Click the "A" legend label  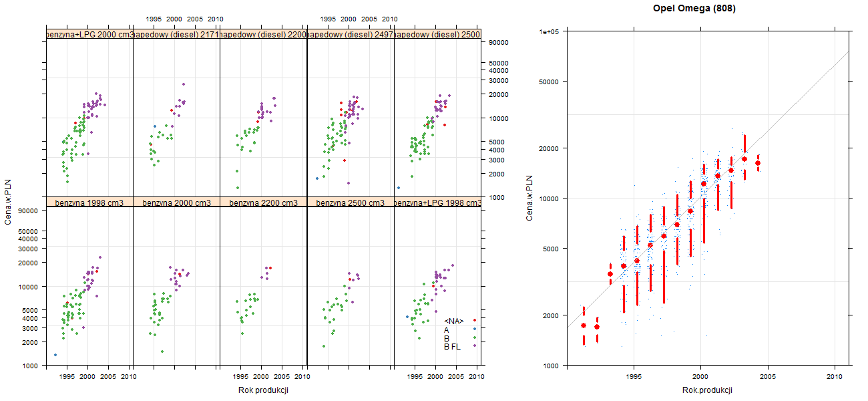point(447,330)
